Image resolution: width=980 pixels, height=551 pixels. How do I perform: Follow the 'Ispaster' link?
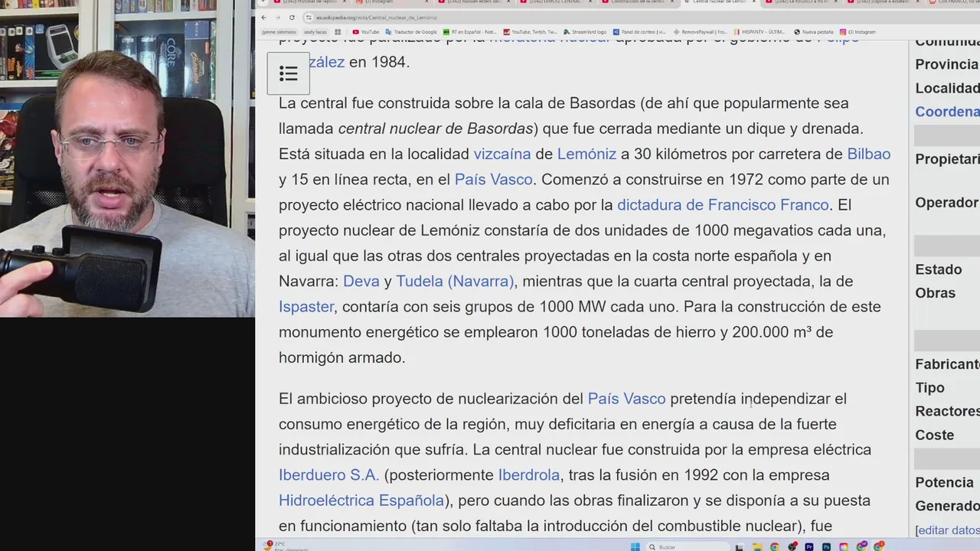point(306,307)
